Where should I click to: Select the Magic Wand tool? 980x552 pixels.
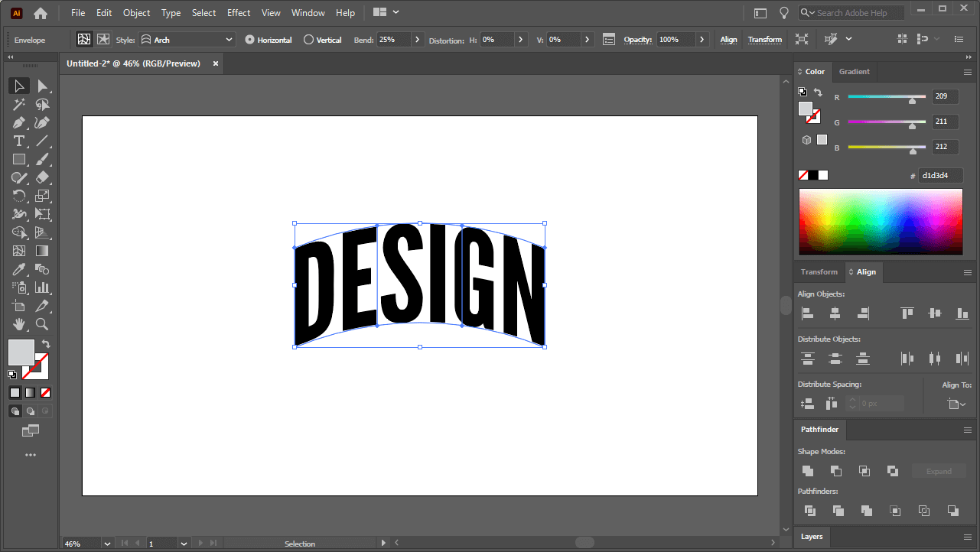coord(19,104)
